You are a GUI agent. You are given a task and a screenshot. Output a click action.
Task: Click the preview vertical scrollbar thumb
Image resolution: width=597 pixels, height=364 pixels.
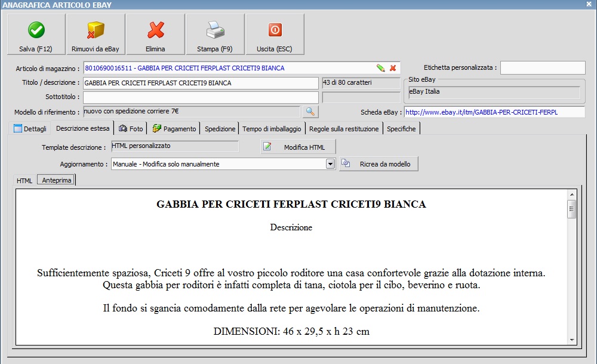(571, 209)
